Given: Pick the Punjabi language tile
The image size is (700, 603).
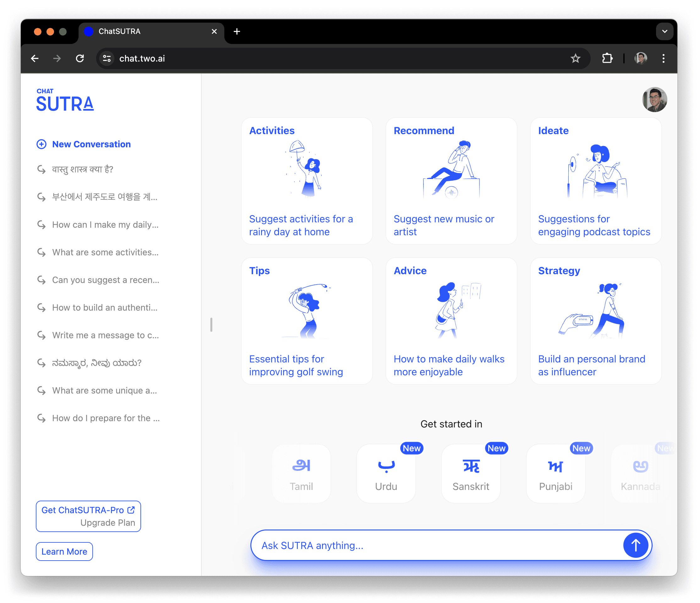Looking at the screenshot, I should pos(555,473).
